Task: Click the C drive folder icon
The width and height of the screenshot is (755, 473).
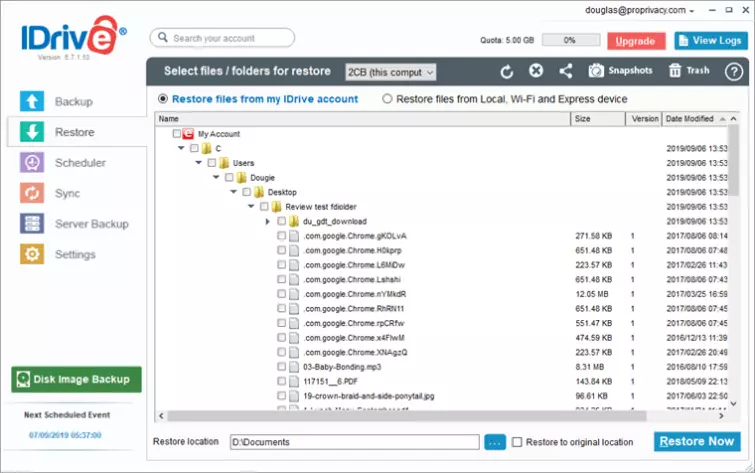Action: coord(207,148)
